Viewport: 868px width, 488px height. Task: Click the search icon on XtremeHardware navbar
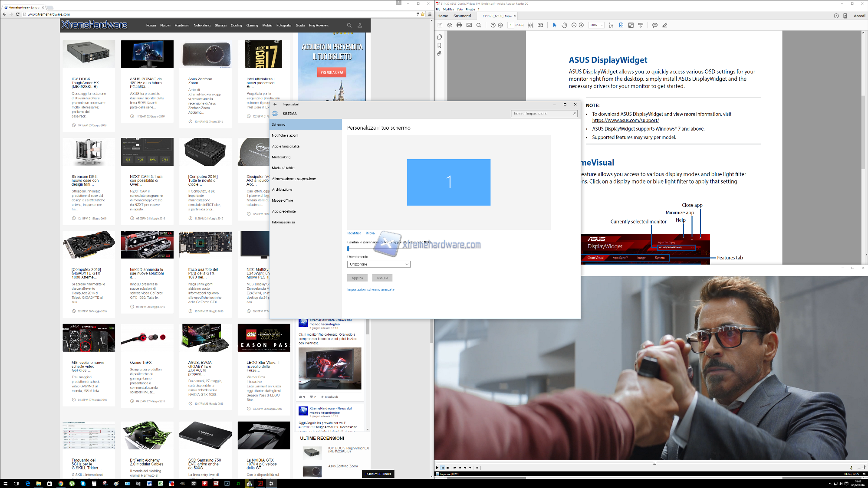click(x=349, y=25)
